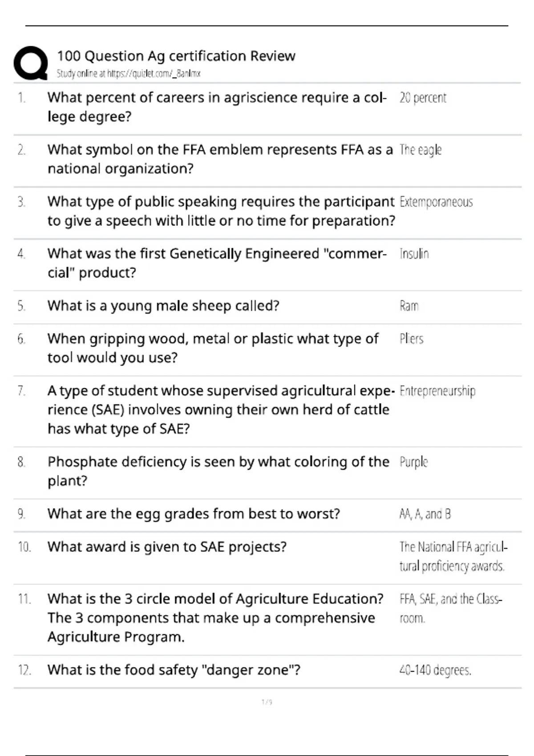This screenshot has height=756, width=534.
Task: Select the 3 circle model question
Action: coord(215,618)
